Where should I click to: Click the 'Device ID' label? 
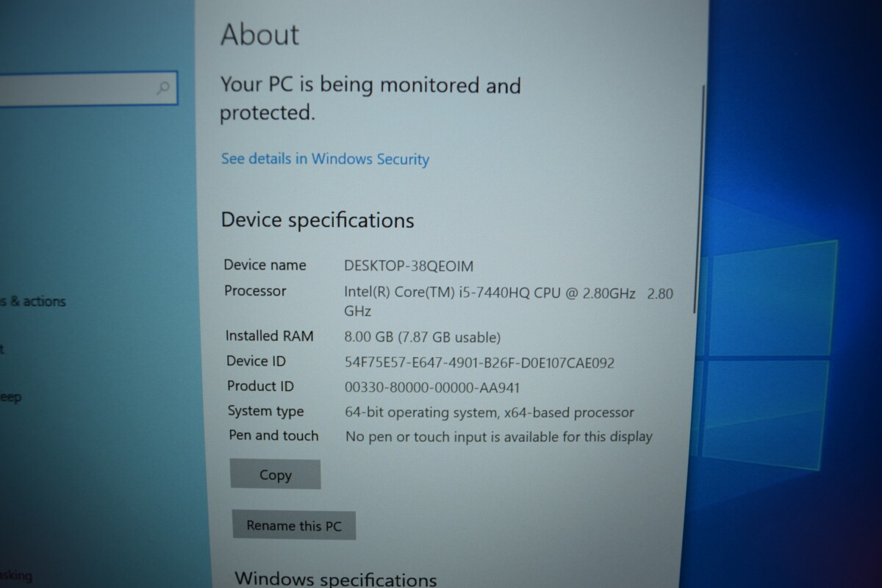point(256,361)
